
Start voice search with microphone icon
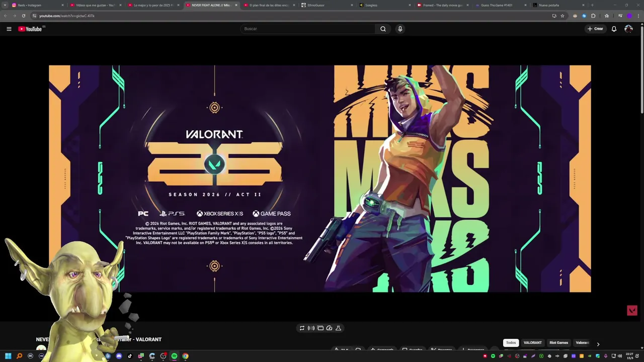[400, 29]
